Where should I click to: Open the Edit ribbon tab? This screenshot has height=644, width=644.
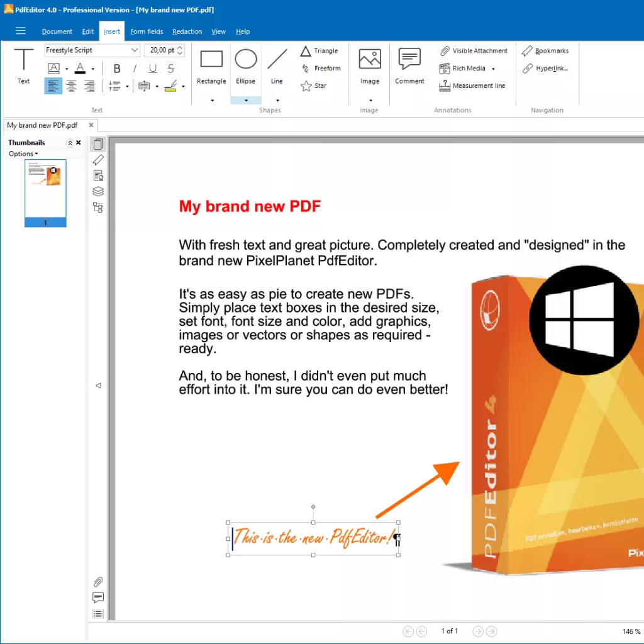point(88,31)
